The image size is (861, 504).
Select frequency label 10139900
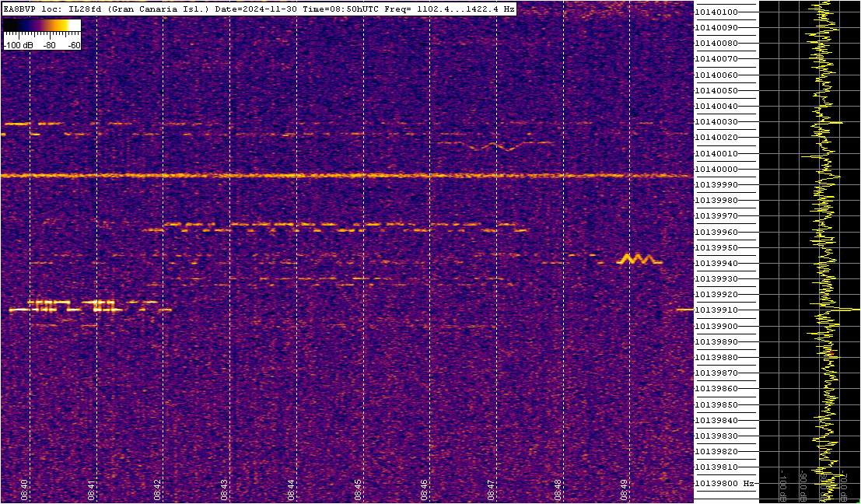click(716, 326)
